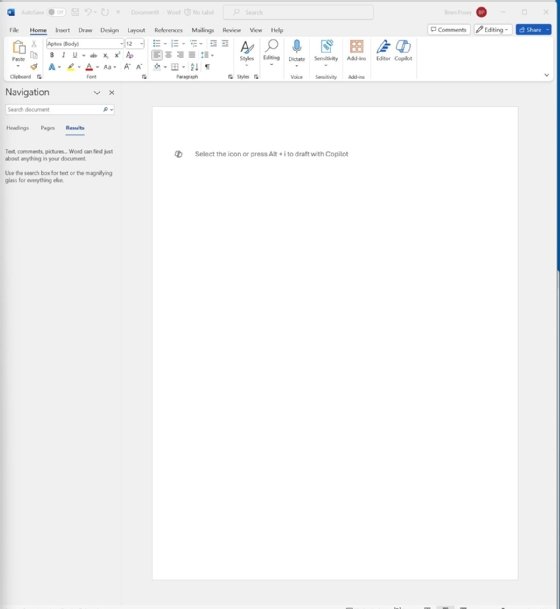This screenshot has width=560, height=609.
Task: Apply shading fill color
Action: (157, 67)
